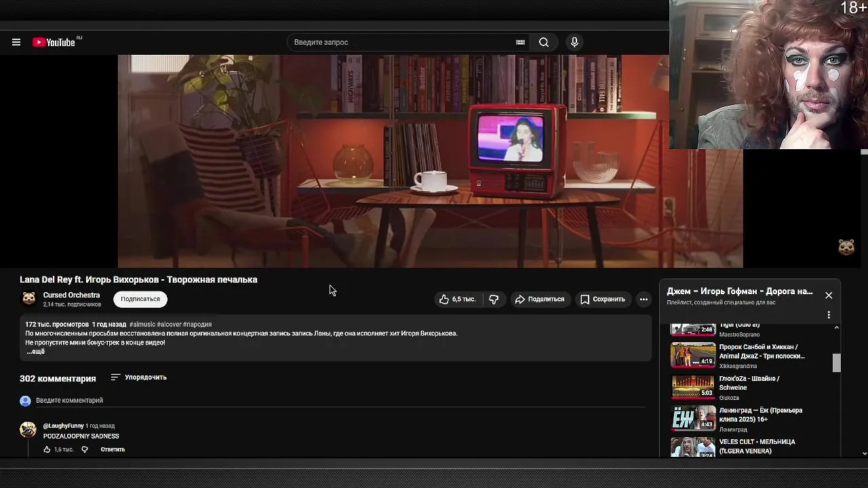Click the bear channel watermark on video
The width and height of the screenshot is (868, 488).
tap(846, 247)
